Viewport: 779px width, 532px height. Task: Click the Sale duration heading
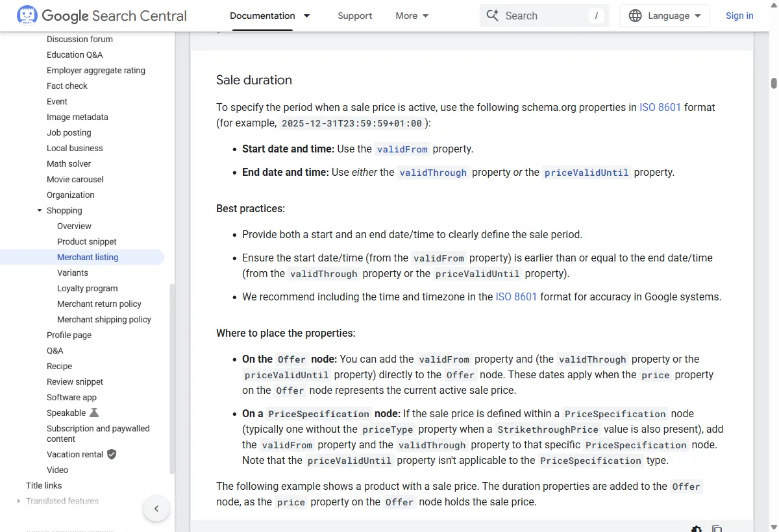254,80
